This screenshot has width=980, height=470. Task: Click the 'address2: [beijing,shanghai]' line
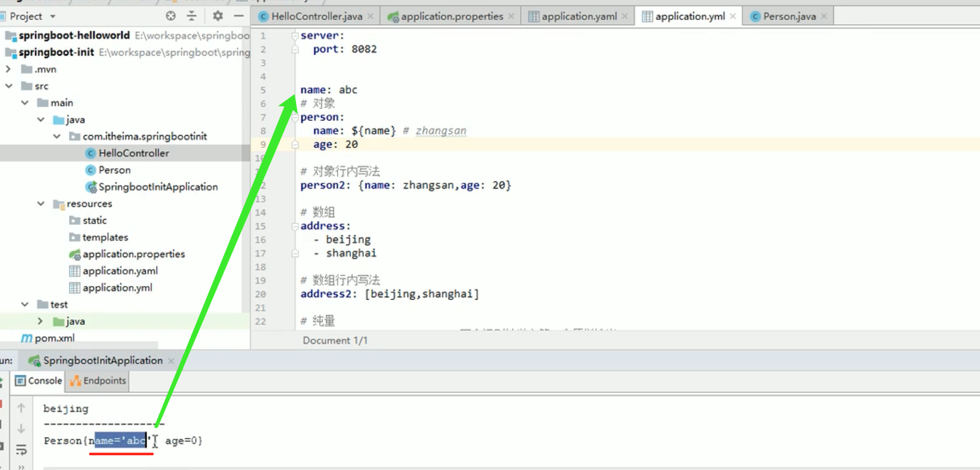click(390, 294)
